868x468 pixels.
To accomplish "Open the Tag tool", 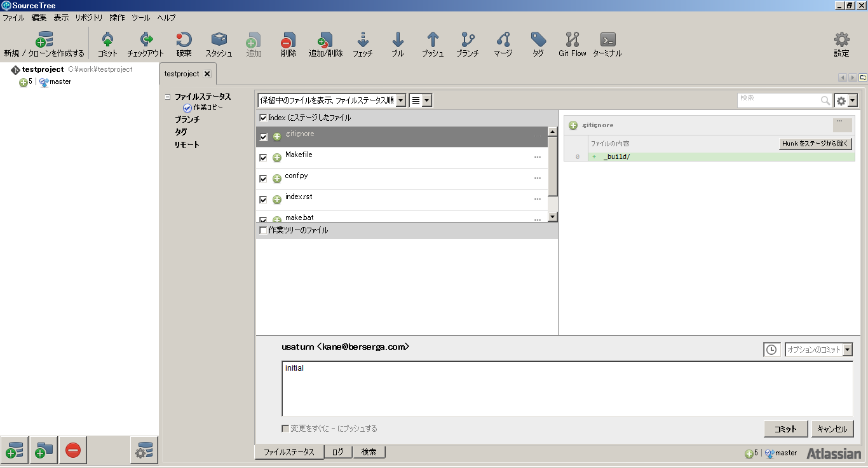I will pyautogui.click(x=538, y=45).
